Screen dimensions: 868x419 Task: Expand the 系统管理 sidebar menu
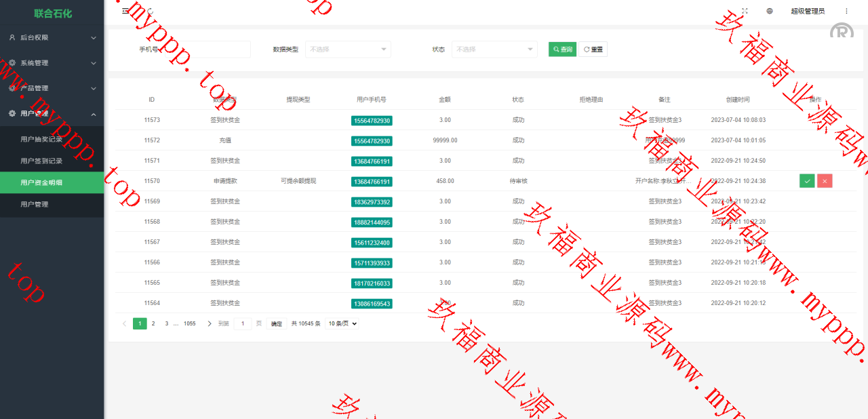click(52, 63)
